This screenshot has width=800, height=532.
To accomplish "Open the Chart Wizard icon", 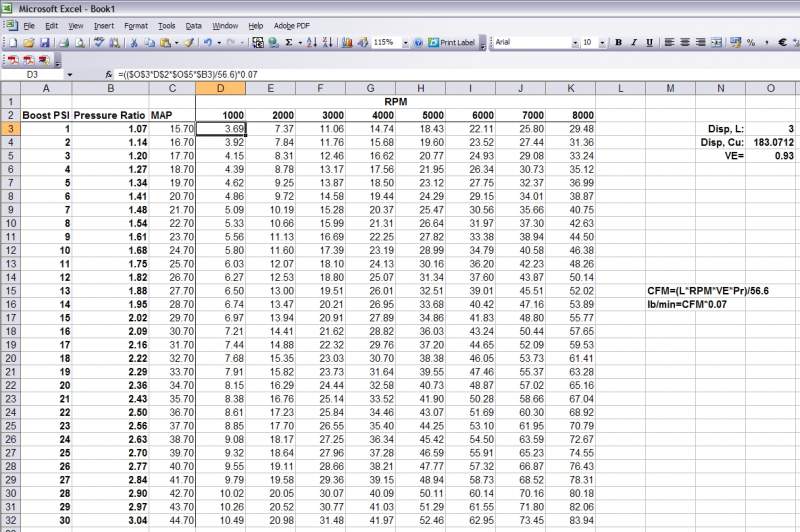I will pos(345,43).
